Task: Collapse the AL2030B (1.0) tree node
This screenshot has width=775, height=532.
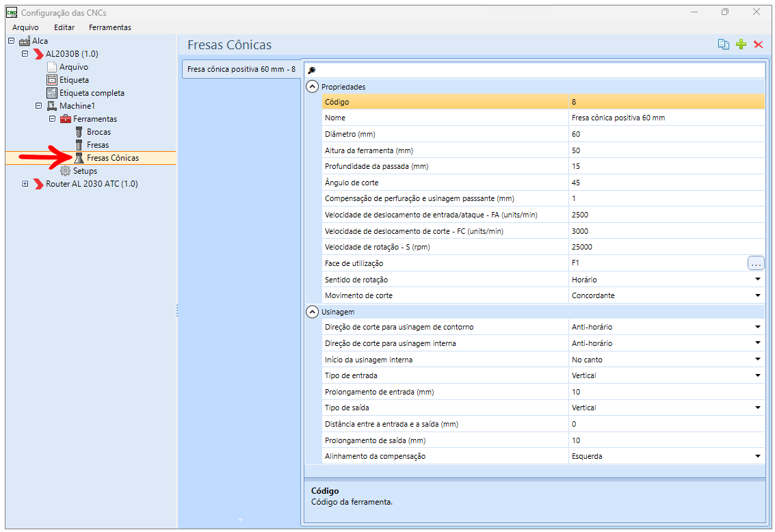Action: tap(25, 53)
